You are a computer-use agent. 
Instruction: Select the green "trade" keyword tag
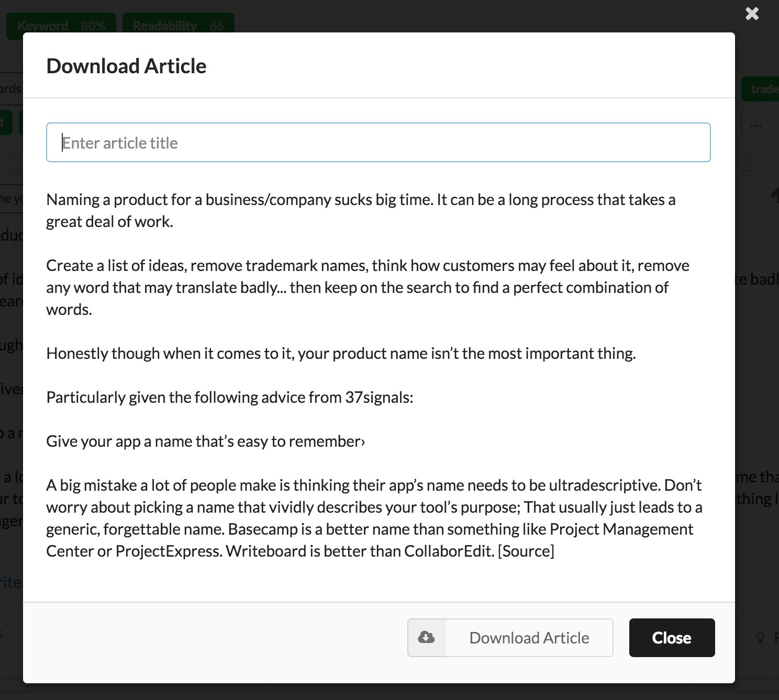(x=762, y=89)
